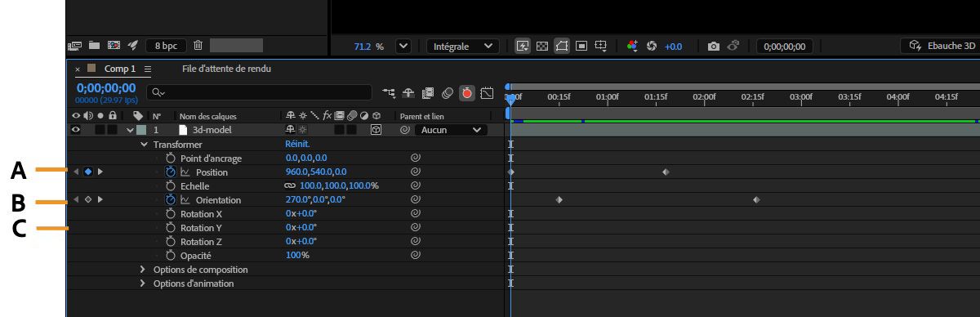
Task: Toggle the region of interest icon
Action: [581, 47]
